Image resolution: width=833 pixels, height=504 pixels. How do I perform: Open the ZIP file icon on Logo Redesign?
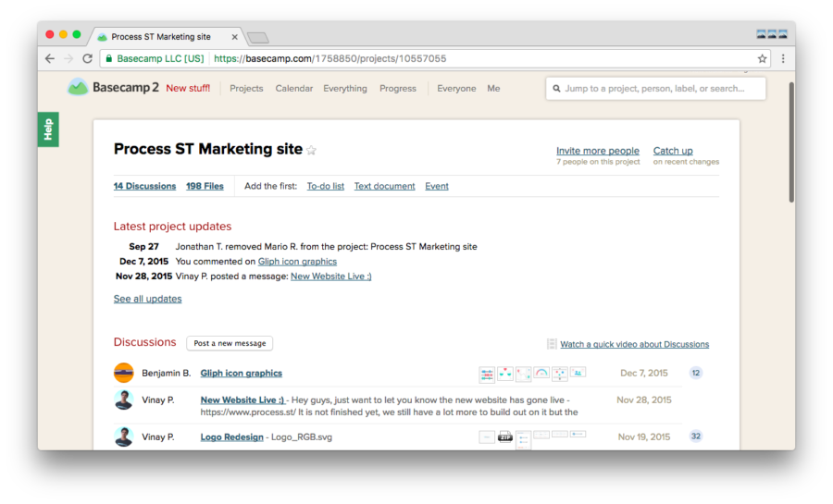pos(505,436)
